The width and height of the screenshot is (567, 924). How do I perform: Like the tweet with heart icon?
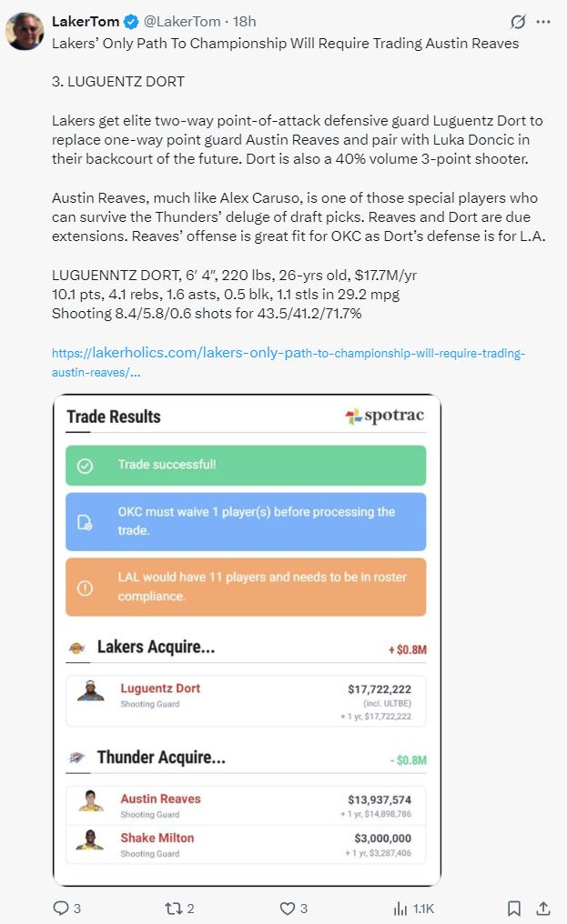287,908
